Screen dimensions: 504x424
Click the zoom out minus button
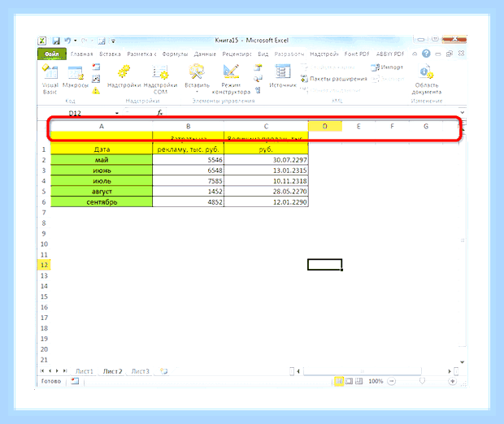(391, 381)
